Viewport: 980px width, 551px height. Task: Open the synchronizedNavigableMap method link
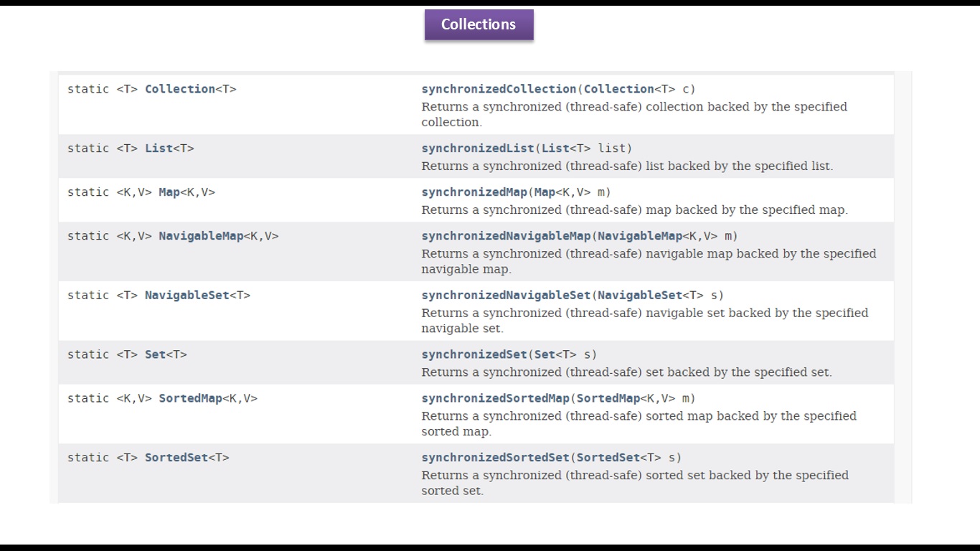[x=506, y=236]
